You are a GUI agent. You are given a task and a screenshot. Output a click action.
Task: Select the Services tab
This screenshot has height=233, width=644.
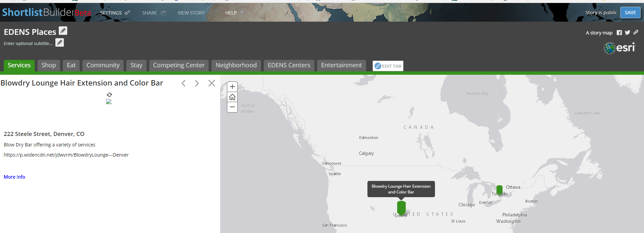(19, 65)
